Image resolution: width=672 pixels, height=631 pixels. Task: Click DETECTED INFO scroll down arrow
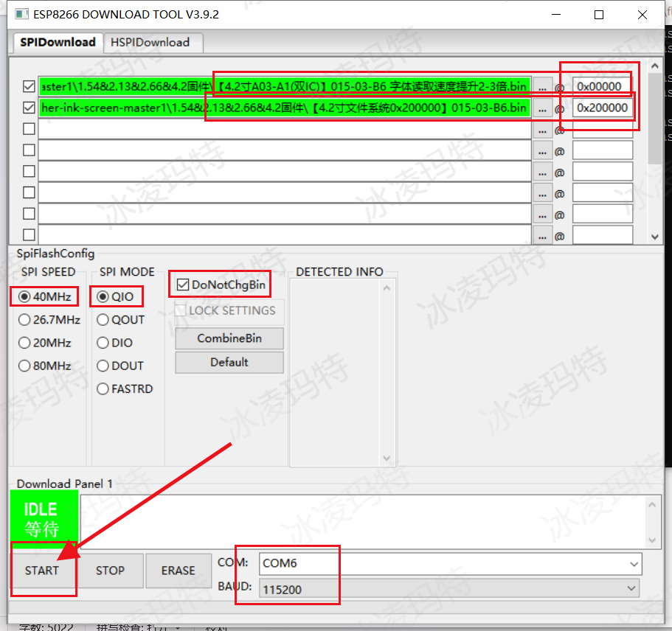[x=387, y=458]
